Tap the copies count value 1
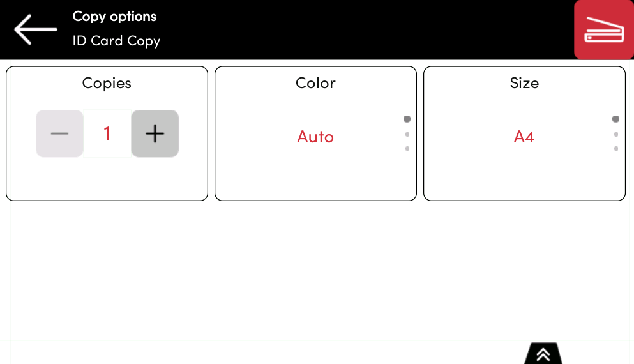The image size is (634, 364). (107, 133)
